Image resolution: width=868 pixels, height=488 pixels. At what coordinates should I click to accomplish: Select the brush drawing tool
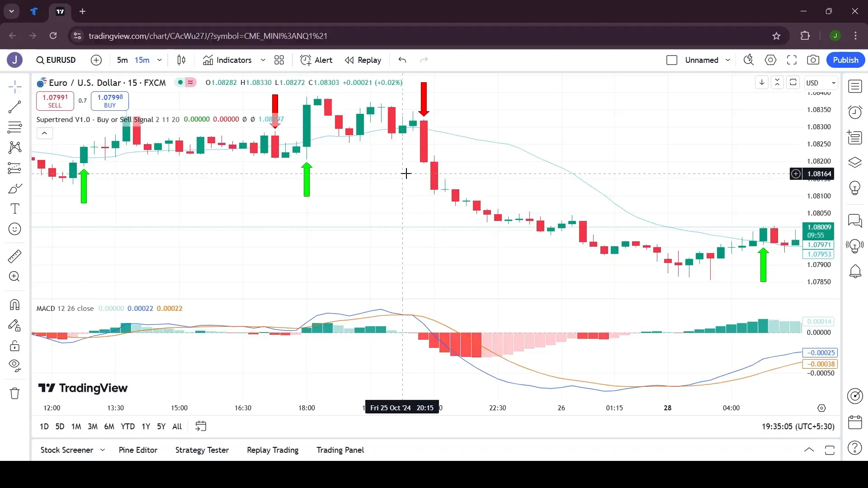[15, 188]
